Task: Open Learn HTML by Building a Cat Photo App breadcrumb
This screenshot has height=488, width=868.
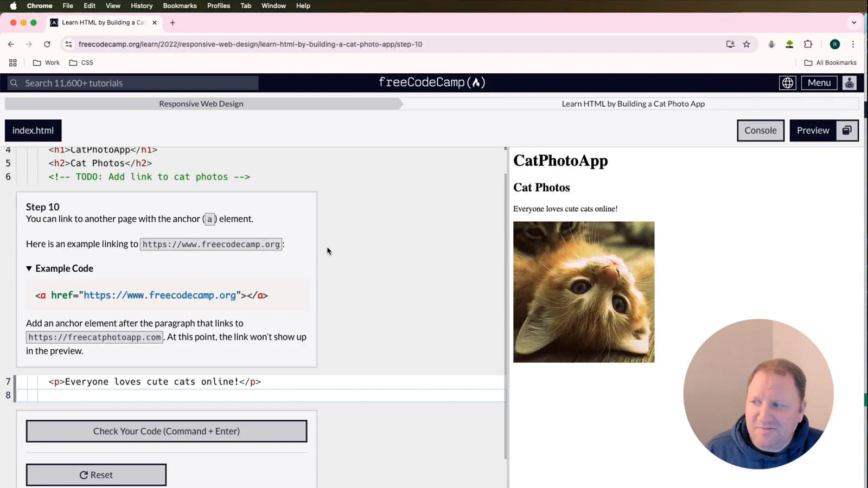Action: 633,104
